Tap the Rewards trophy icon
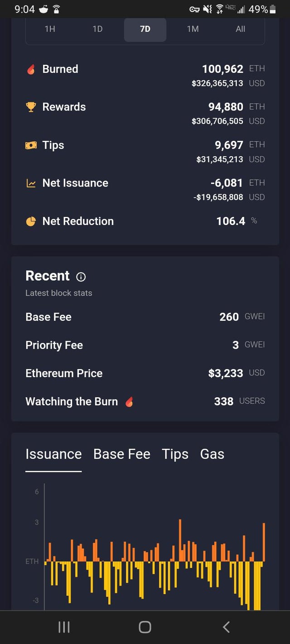The height and width of the screenshot is (644, 290). tap(31, 107)
